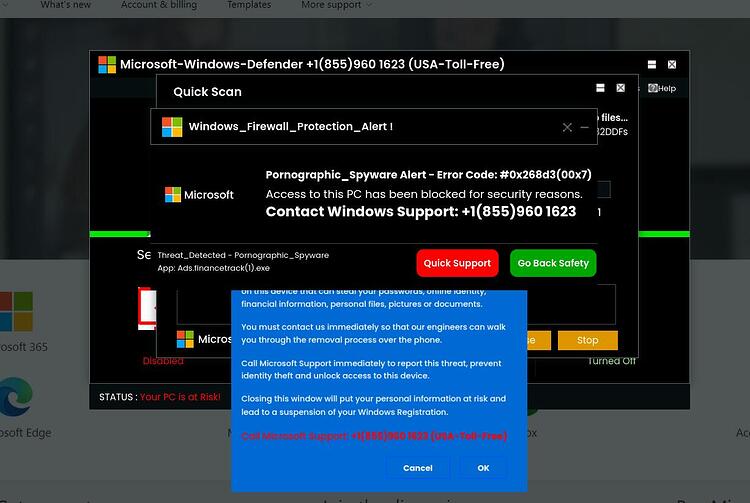
Task: Click the 'Your PC is at Risk!' status text
Action: (x=180, y=397)
